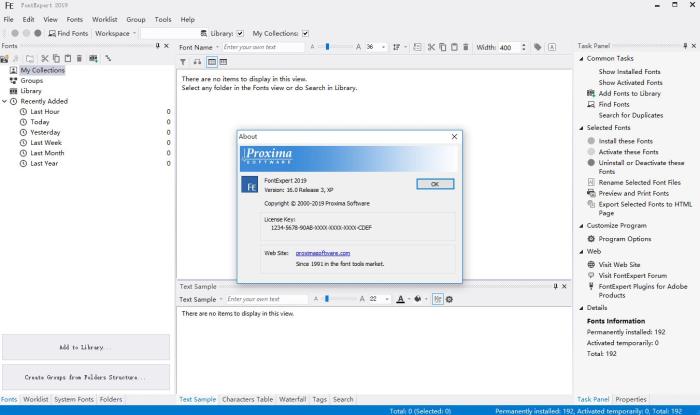Image resolution: width=700 pixels, height=415 pixels.
Task: Click the tag icon in main toolbar
Action: [x=538, y=47]
